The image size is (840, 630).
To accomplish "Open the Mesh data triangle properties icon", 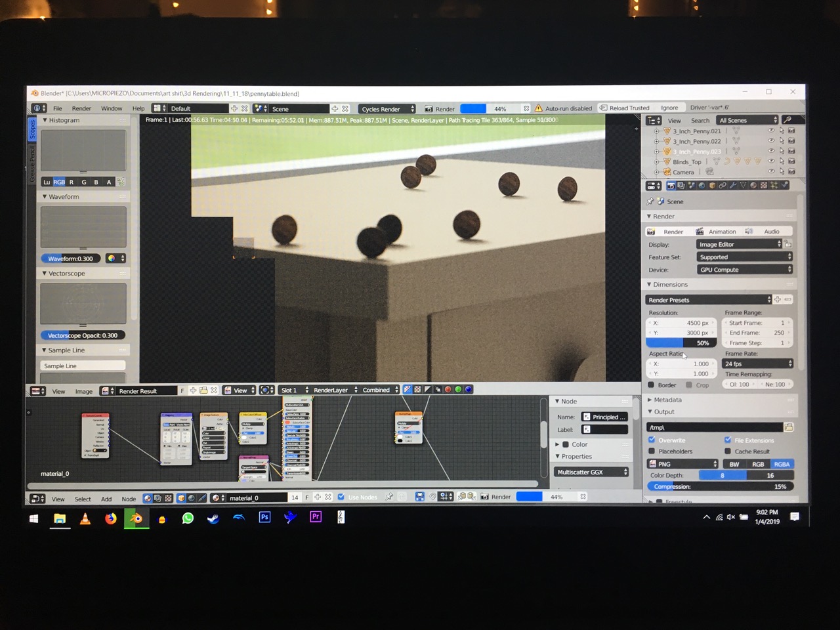I will [x=743, y=185].
